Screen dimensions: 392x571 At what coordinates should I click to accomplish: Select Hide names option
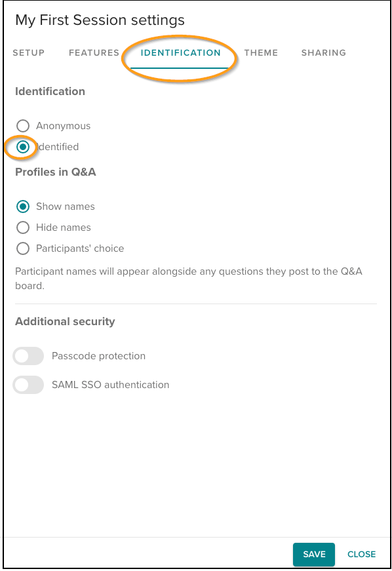click(x=23, y=227)
